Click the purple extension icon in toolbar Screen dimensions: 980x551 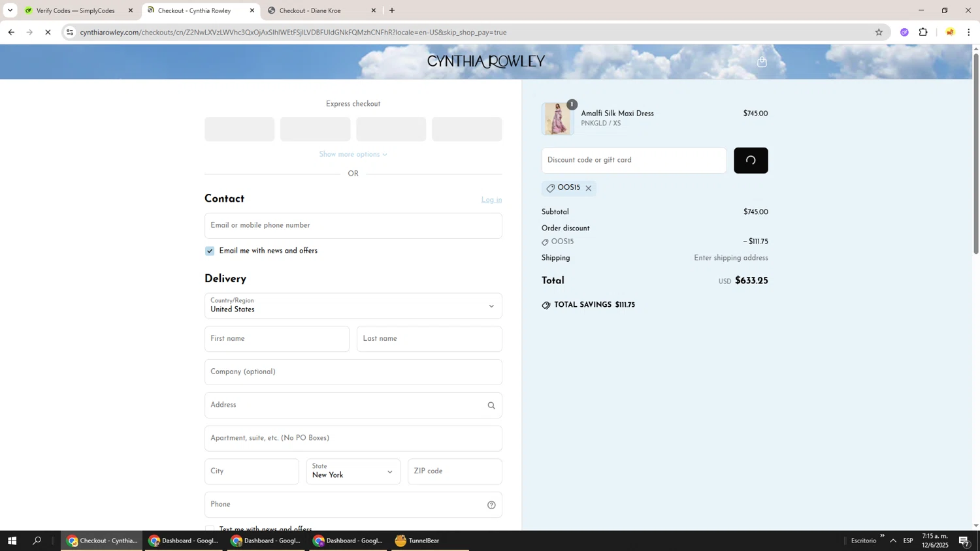tap(904, 32)
